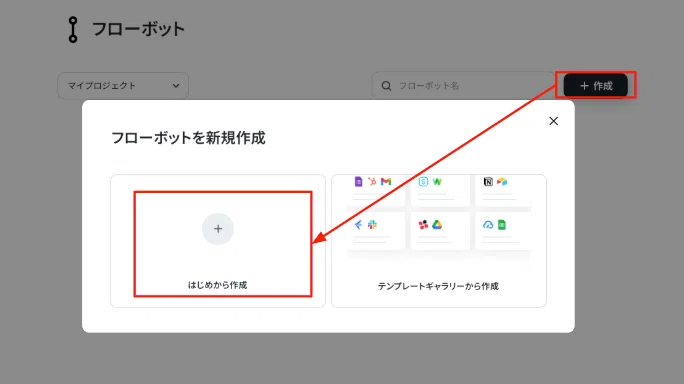This screenshot has width=684, height=384.
Task: Click the search magnifier icon
Action: click(x=386, y=86)
